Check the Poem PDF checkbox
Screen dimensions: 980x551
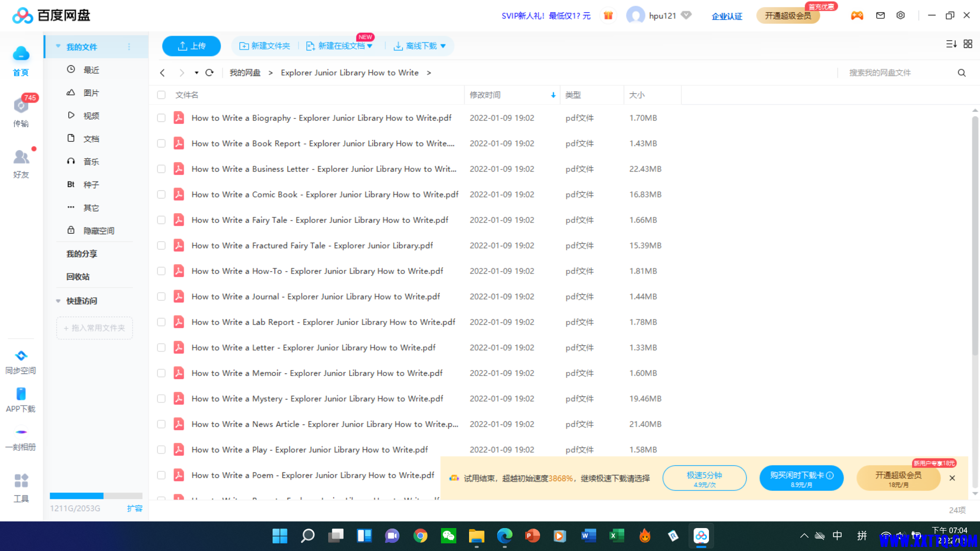tap(161, 475)
